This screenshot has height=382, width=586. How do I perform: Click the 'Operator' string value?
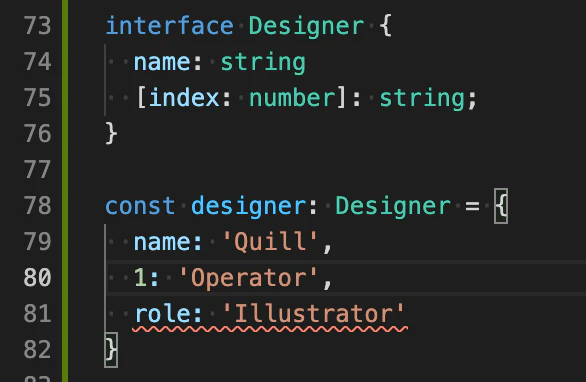pos(248,278)
